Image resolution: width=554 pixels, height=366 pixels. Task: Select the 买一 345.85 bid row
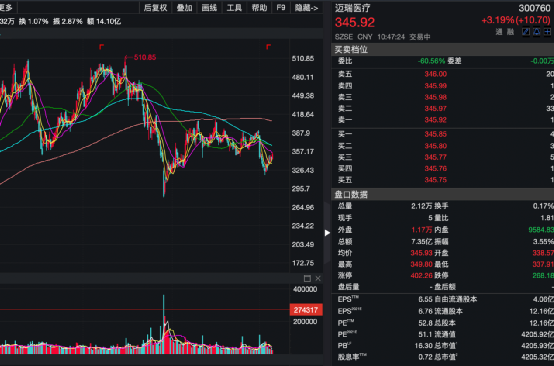(442, 134)
